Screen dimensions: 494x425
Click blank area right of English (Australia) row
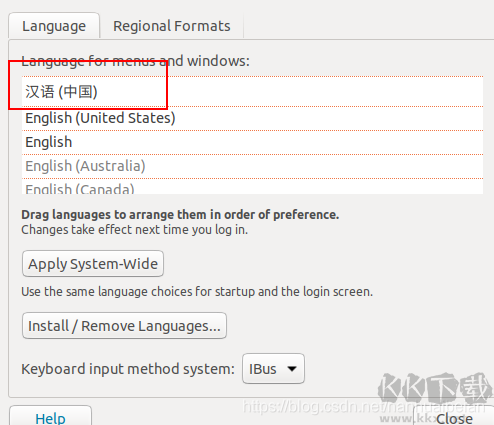coord(314,166)
